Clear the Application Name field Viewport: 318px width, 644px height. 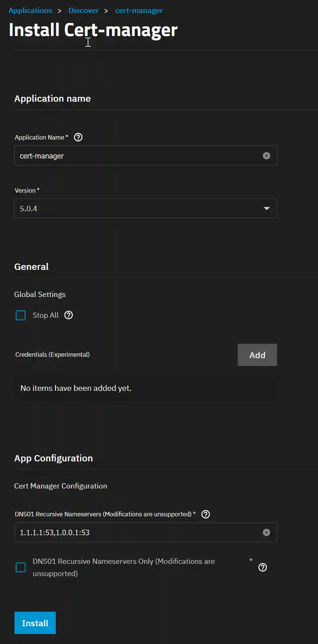(266, 156)
